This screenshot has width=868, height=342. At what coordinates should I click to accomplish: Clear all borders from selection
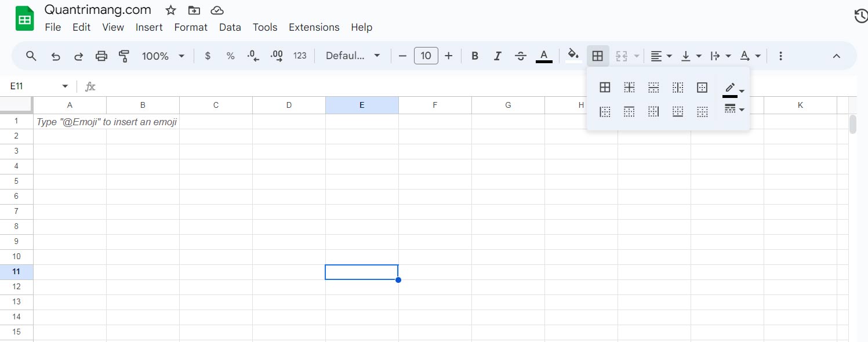pos(703,112)
